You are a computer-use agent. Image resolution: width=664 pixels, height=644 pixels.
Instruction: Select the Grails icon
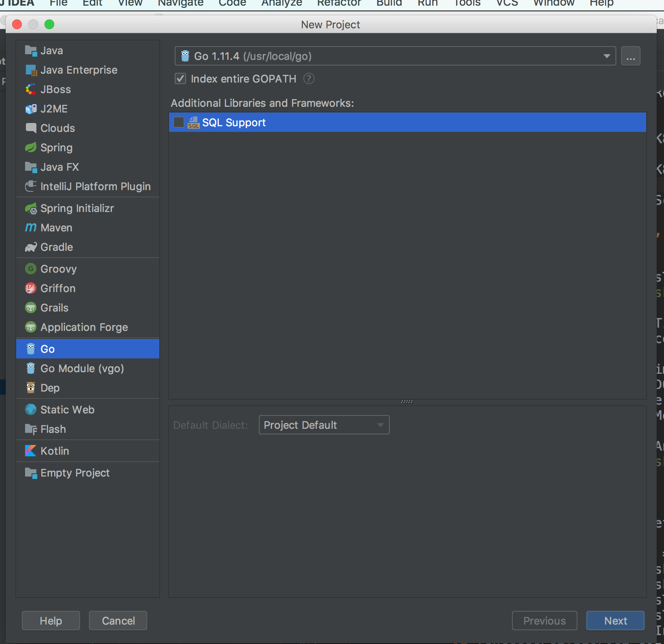[x=31, y=308]
